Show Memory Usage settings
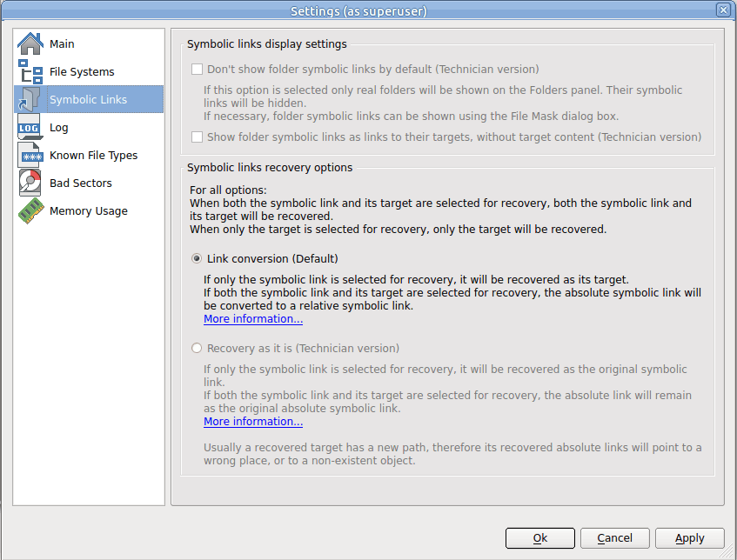 (89, 211)
